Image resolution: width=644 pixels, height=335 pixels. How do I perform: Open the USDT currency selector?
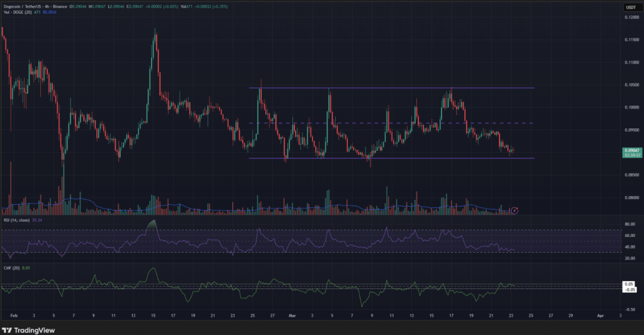point(630,7)
